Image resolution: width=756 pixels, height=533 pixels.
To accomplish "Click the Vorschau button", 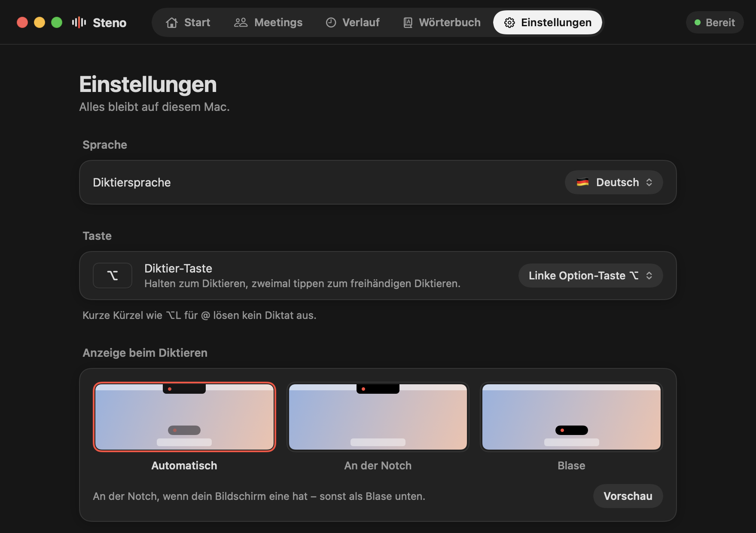I will point(628,496).
